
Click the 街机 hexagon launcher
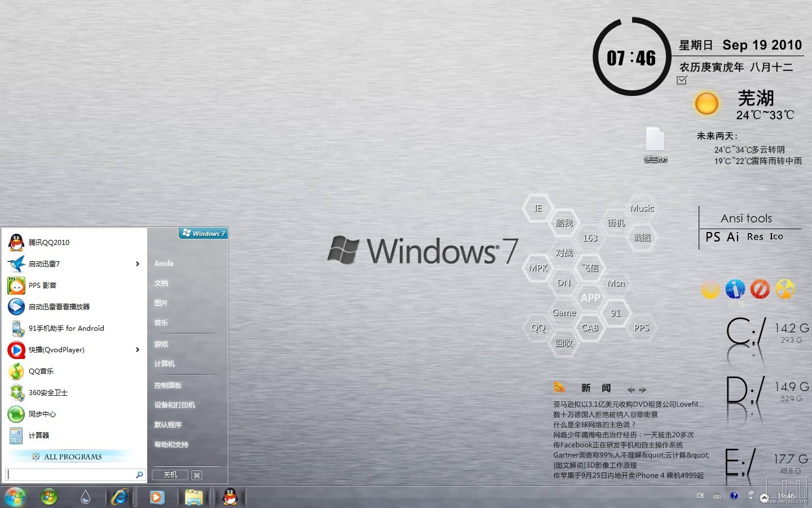[x=616, y=223]
